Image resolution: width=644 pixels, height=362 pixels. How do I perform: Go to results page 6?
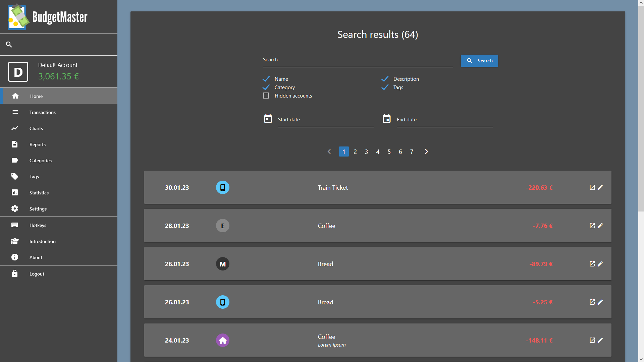(x=400, y=152)
